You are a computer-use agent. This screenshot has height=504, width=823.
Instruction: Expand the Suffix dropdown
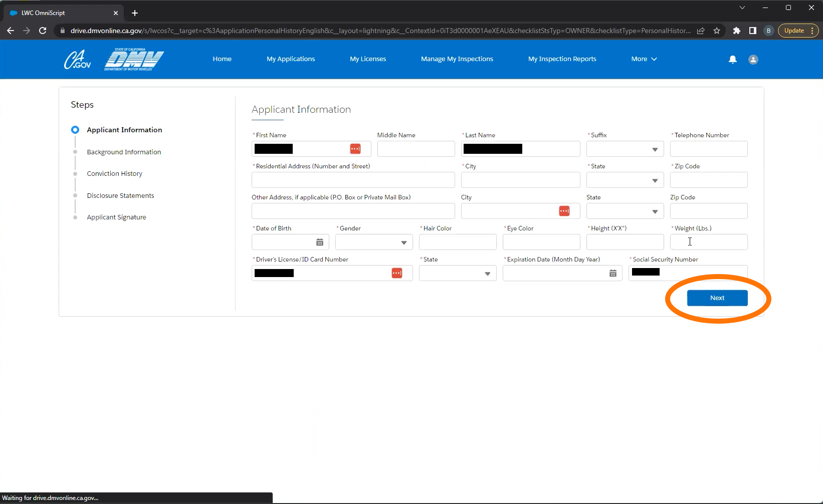click(625, 149)
